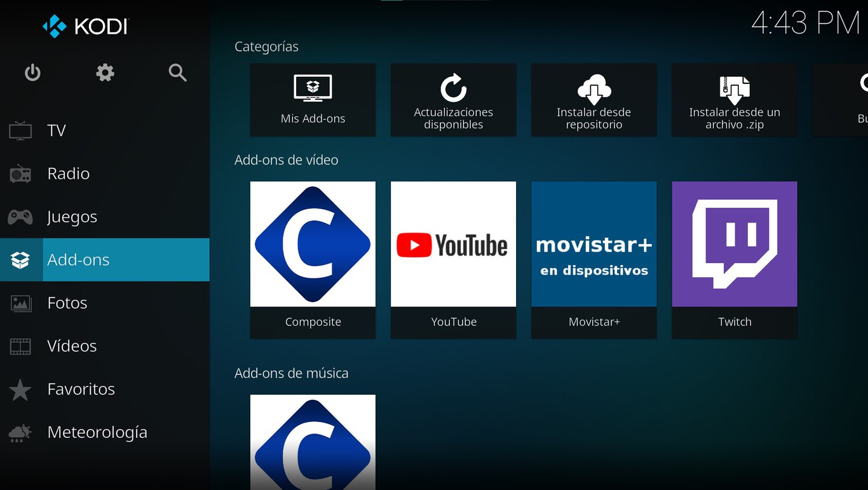
Task: Click the Kodi logo
Action: point(85,26)
